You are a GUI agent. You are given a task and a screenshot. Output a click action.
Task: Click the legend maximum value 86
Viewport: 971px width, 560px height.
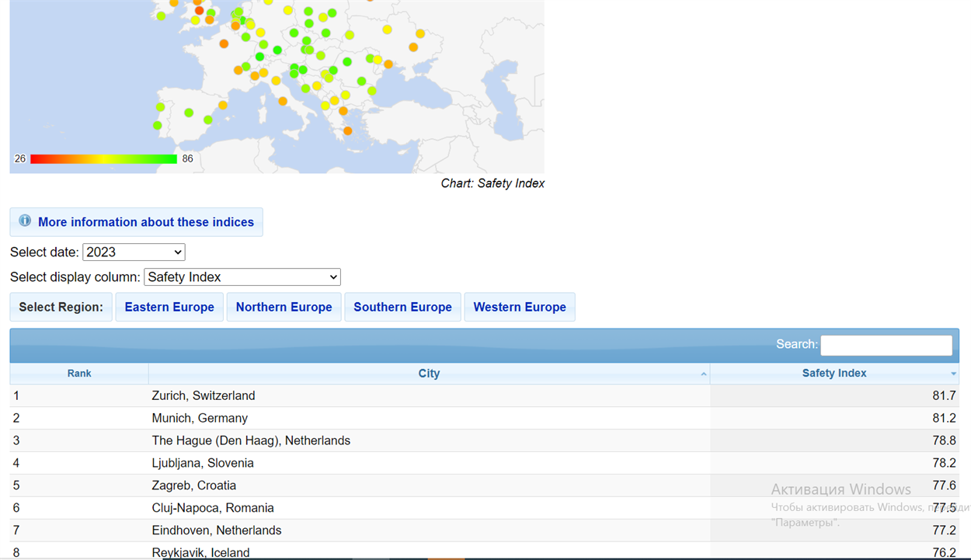(187, 158)
